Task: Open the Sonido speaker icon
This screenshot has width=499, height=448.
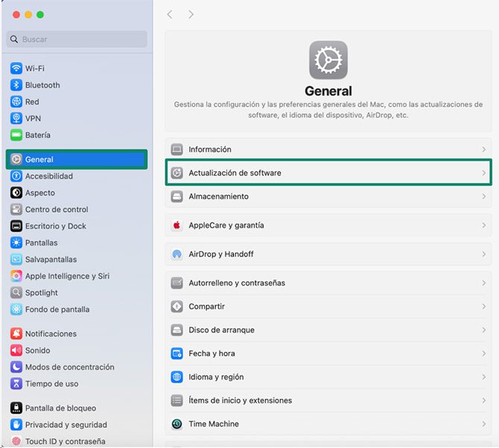Action: click(16, 350)
